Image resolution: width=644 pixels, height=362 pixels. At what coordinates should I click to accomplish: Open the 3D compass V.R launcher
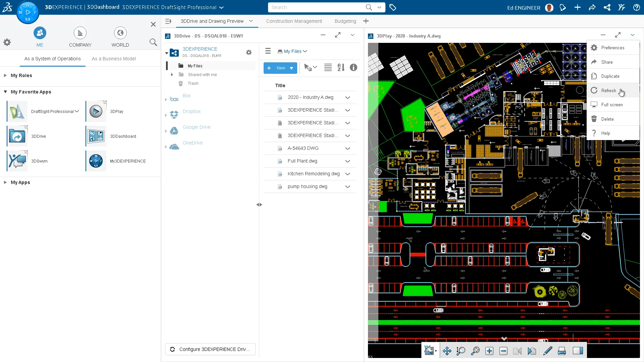pyautogui.click(x=28, y=12)
